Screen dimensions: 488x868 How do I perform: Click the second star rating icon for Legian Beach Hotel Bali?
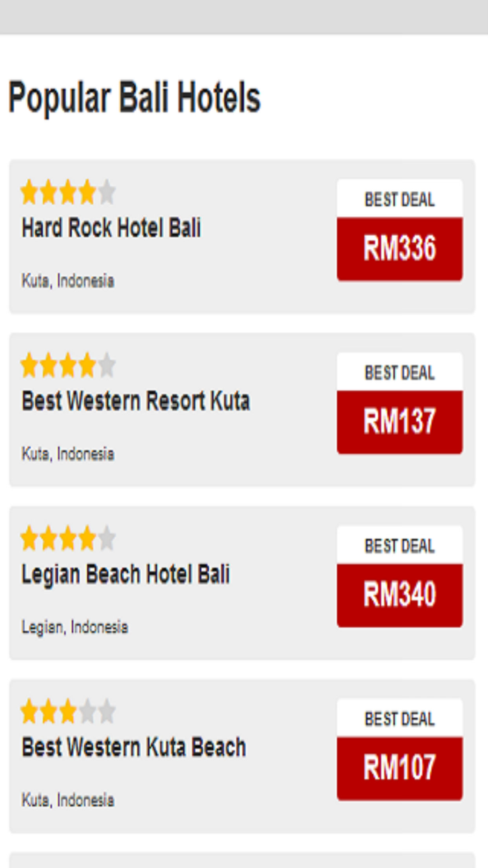[x=49, y=539]
